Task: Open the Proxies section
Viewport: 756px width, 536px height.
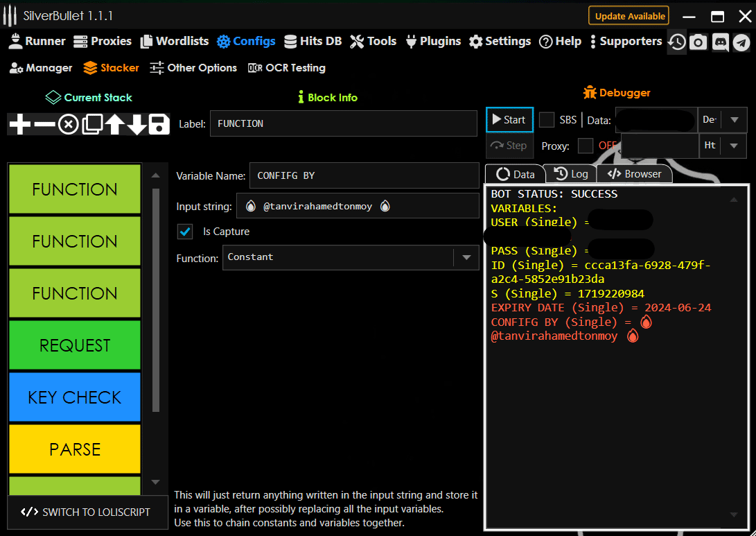Action: pyautogui.click(x=103, y=42)
